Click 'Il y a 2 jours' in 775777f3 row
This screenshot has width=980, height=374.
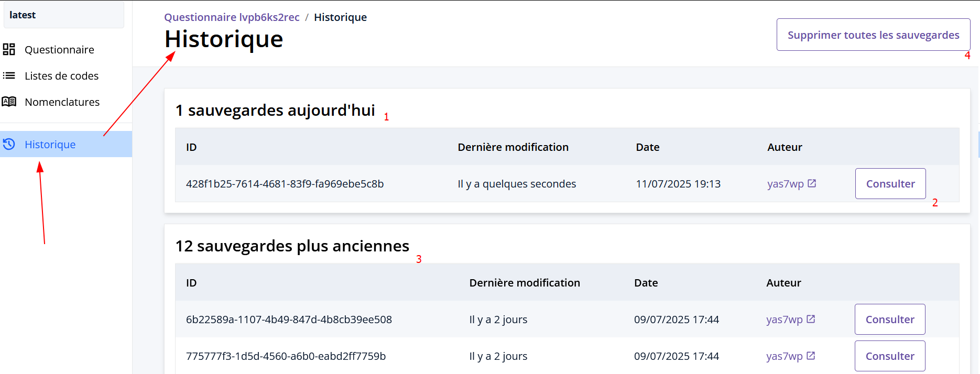(498, 356)
